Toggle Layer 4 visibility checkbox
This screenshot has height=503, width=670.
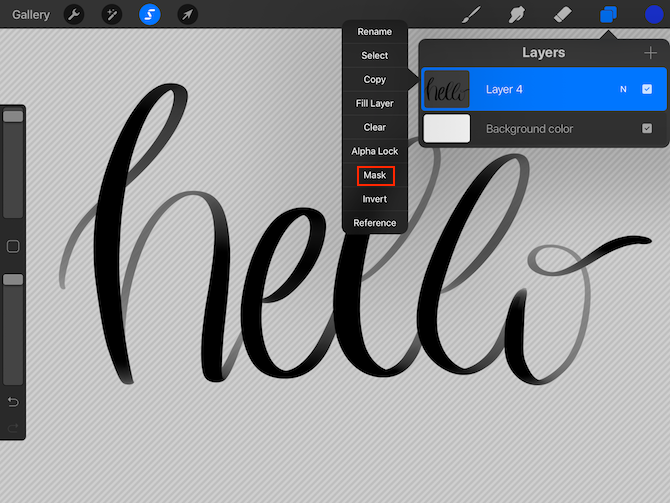647,89
